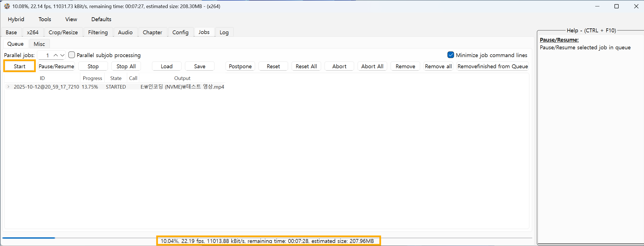Select the Jobs tab

[204, 32]
